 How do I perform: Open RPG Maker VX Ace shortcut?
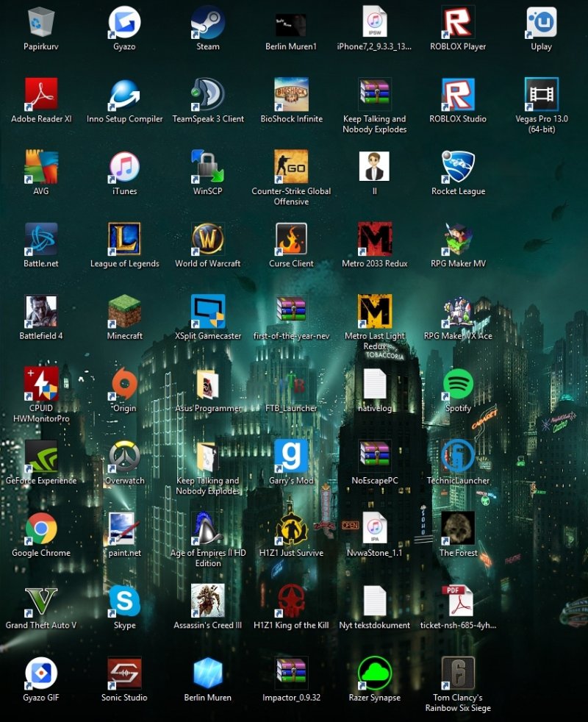tap(458, 311)
